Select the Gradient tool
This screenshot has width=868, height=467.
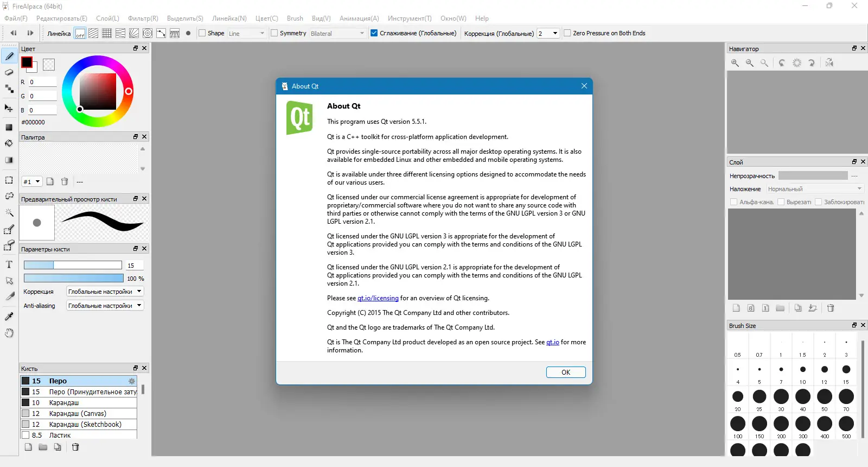point(9,160)
